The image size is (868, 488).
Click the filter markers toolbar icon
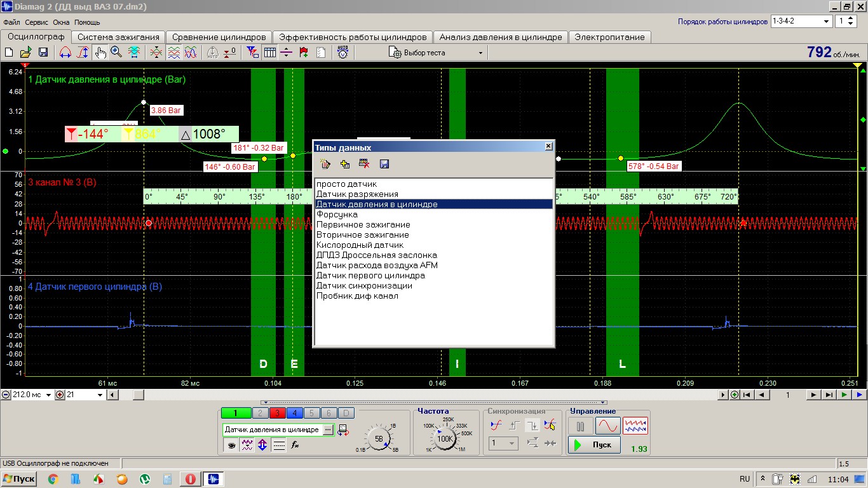point(252,53)
